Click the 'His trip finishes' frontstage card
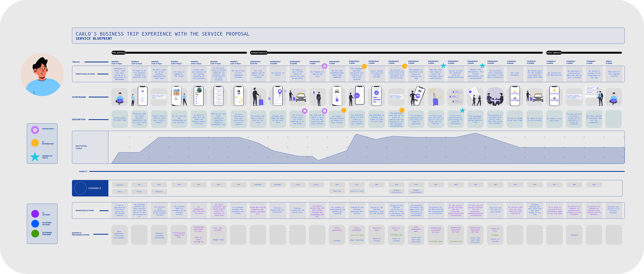 (x=515, y=74)
